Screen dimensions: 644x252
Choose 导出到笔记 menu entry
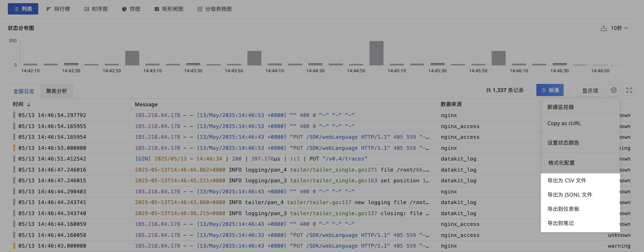click(x=580, y=223)
